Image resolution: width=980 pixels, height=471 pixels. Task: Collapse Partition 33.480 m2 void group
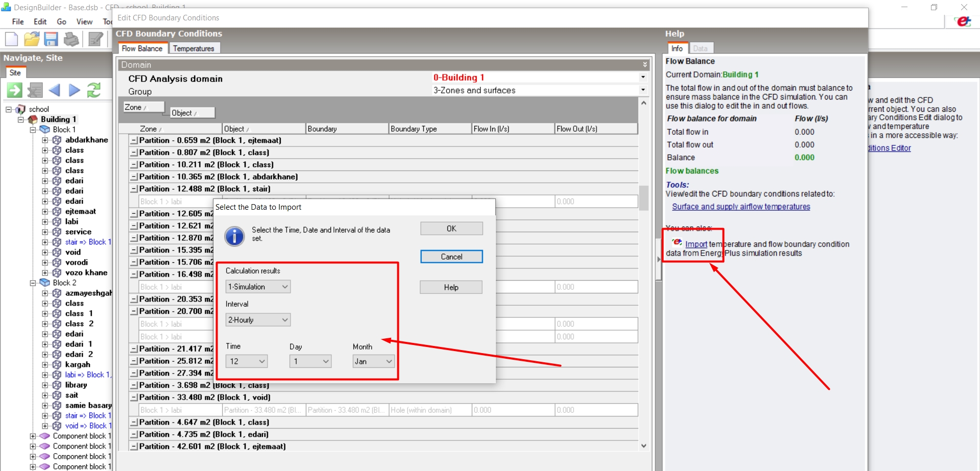134,398
